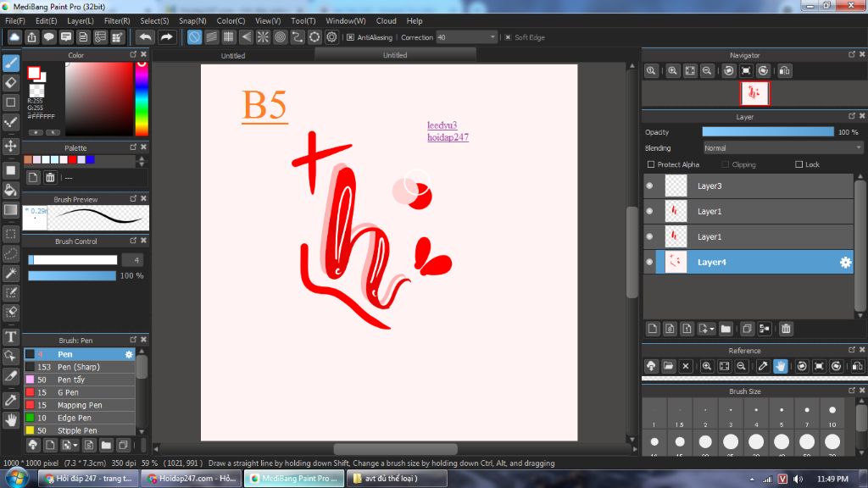Create a new layer folder
The width and height of the screenshot is (868, 488).
click(x=726, y=329)
